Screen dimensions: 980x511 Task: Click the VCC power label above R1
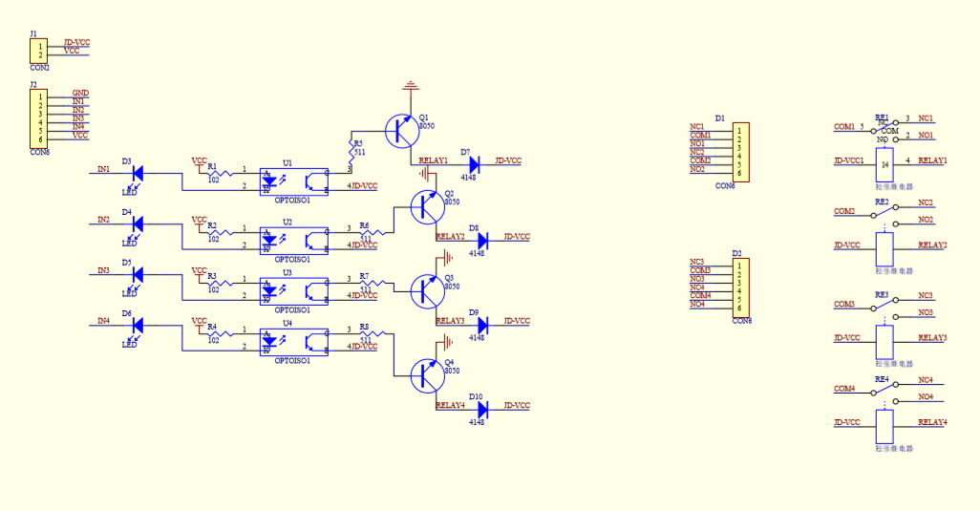(200, 160)
